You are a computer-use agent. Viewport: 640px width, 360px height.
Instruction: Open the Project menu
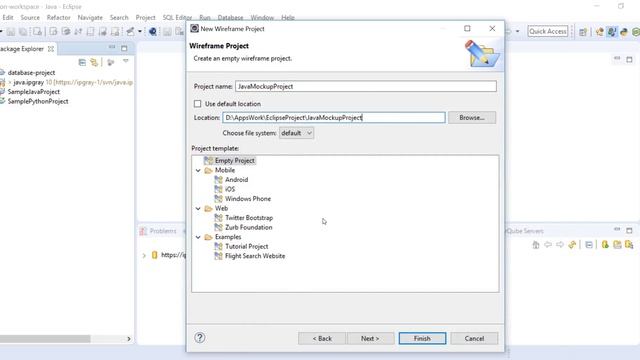click(145, 18)
